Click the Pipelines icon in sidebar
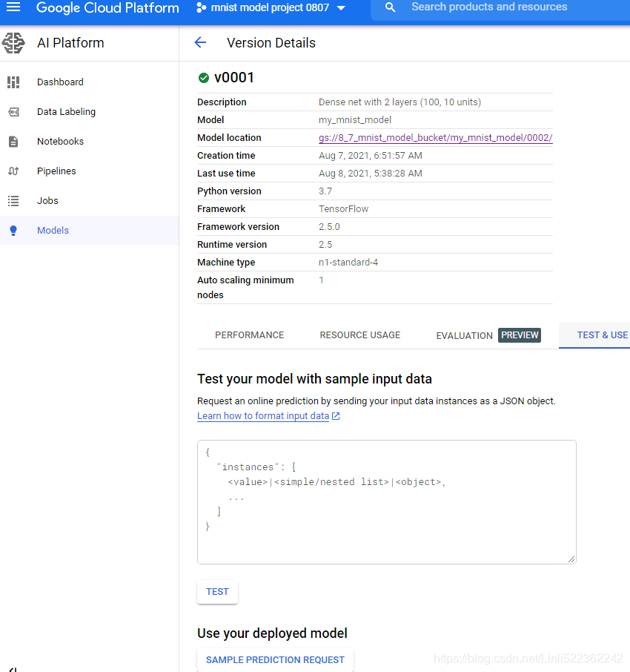Viewport: 630px width, 672px height. click(x=13, y=171)
